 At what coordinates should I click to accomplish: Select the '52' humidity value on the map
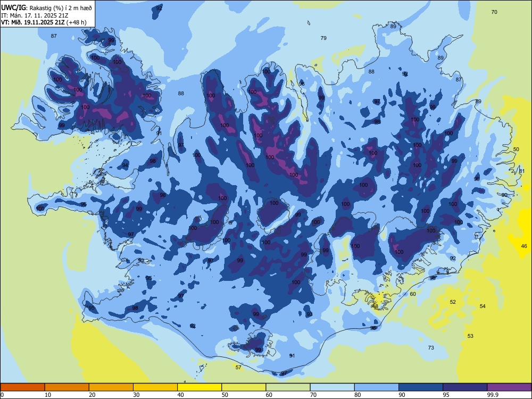[453, 302]
